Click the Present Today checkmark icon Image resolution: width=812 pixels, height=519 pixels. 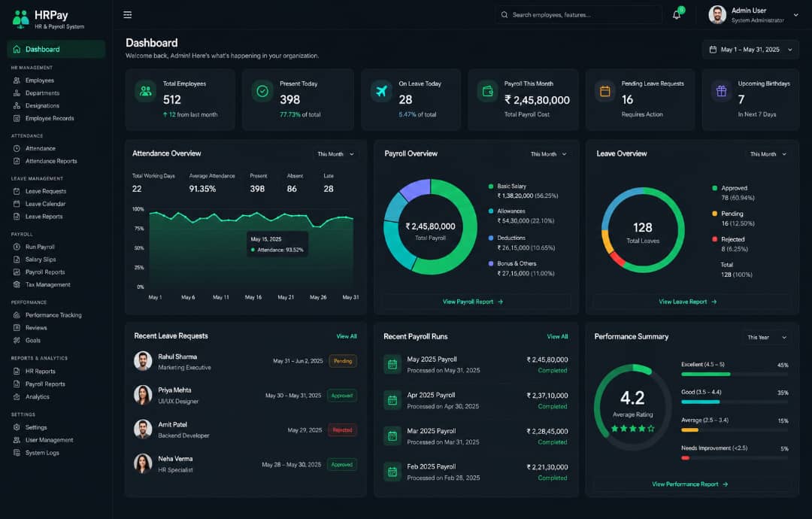point(262,91)
